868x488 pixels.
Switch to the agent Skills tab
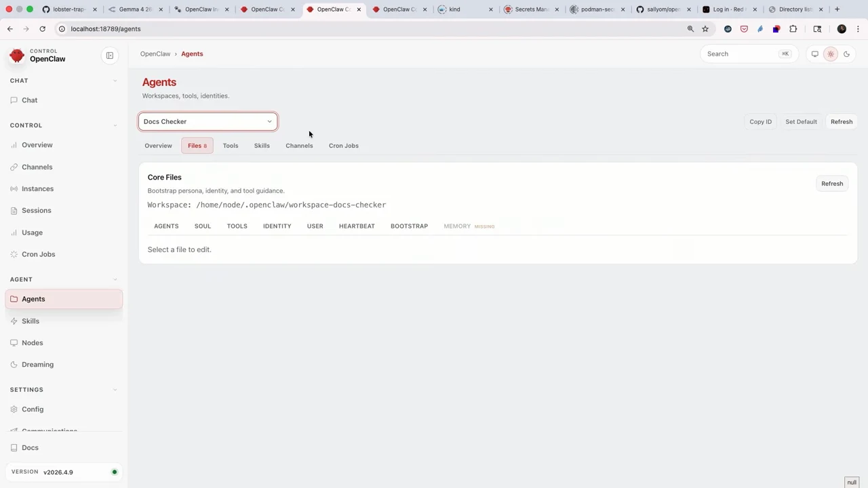coord(262,146)
